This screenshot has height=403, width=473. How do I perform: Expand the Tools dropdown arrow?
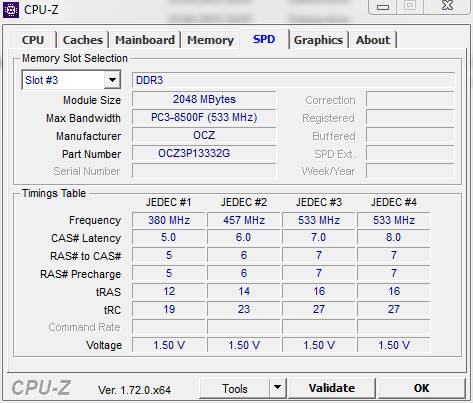[277, 388]
